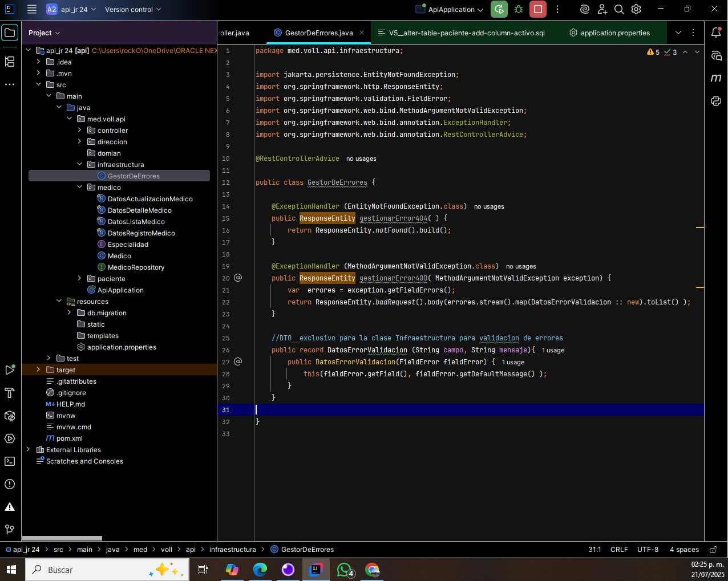Open the Project view selector dropdown
Screen dimensions: 728x581
pos(45,32)
